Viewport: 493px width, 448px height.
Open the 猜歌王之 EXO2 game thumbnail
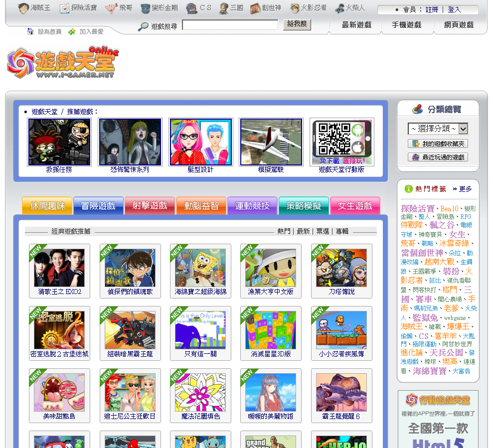(59, 268)
